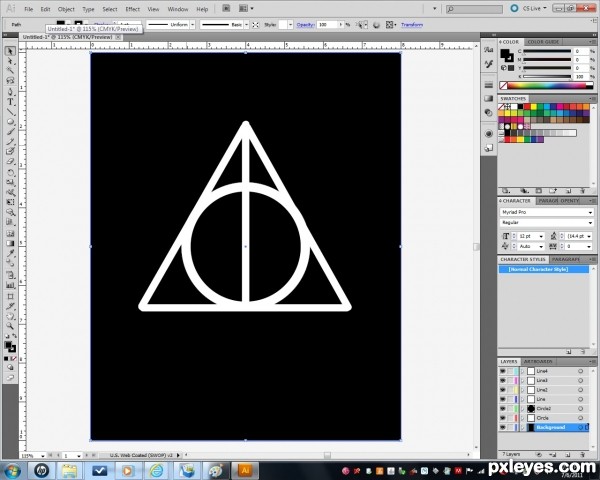Adjust the K slider in Color panel

coord(547,77)
